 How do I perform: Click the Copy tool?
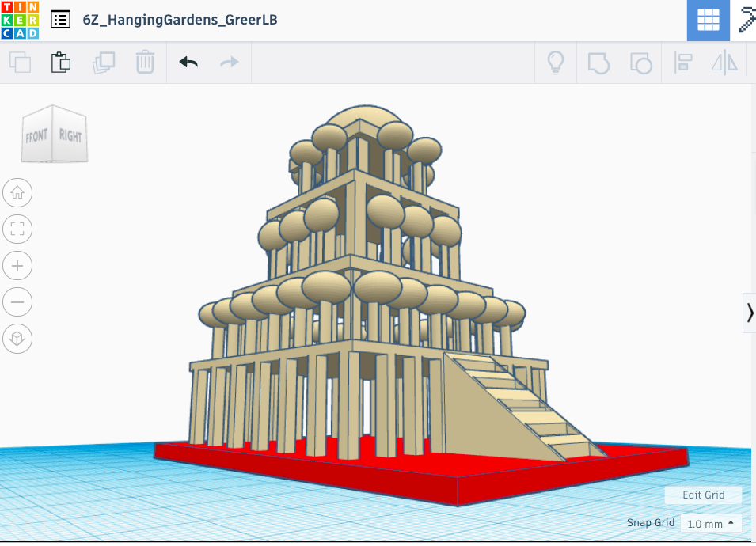[x=20, y=63]
